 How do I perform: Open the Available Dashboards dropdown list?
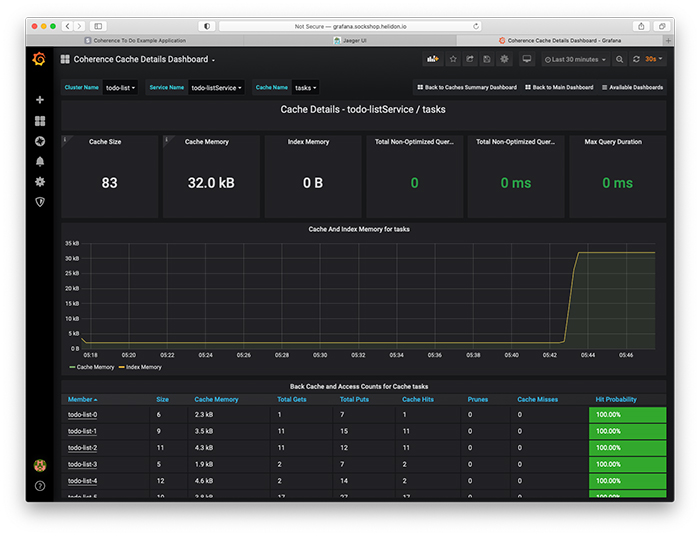pyautogui.click(x=632, y=87)
